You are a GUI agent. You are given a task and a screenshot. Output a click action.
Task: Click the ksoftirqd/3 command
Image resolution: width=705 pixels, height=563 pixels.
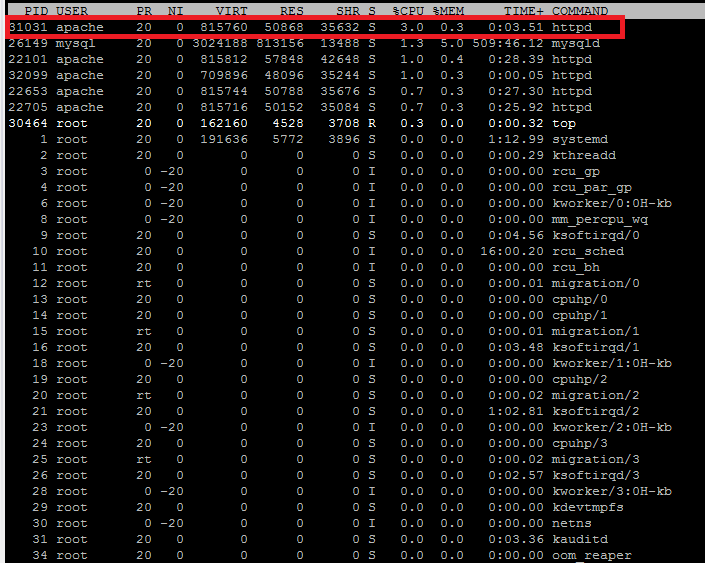pyautogui.click(x=596, y=475)
